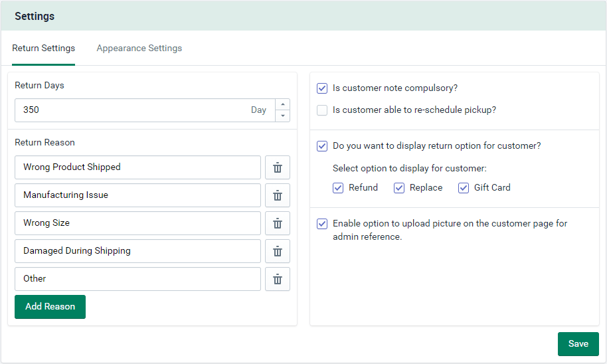Image resolution: width=607 pixels, height=364 pixels.
Task: Toggle the Refund option checkbox
Action: click(x=338, y=188)
